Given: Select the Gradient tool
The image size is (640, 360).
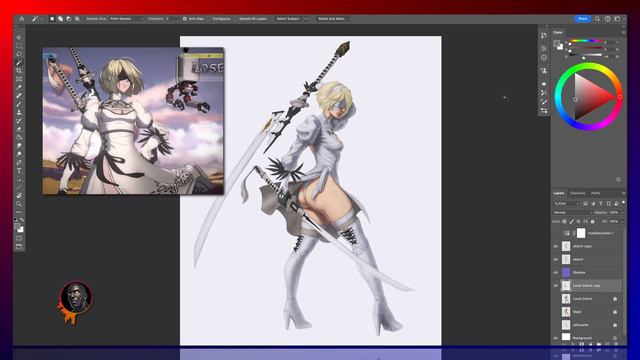Looking at the screenshot, I should (x=19, y=138).
